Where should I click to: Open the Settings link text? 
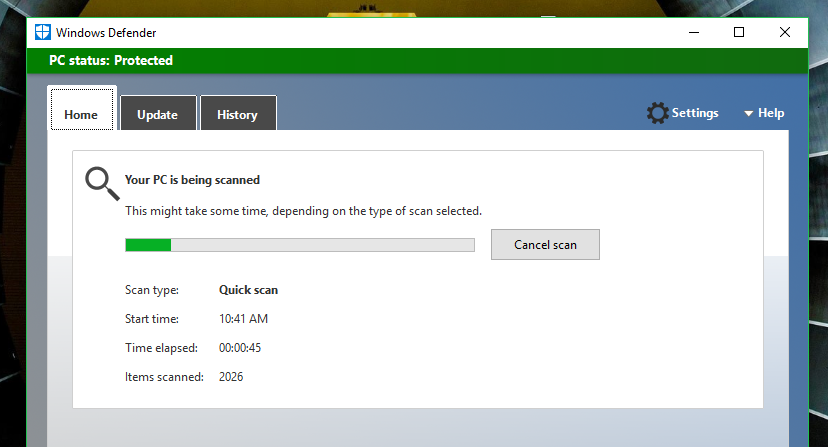point(695,113)
